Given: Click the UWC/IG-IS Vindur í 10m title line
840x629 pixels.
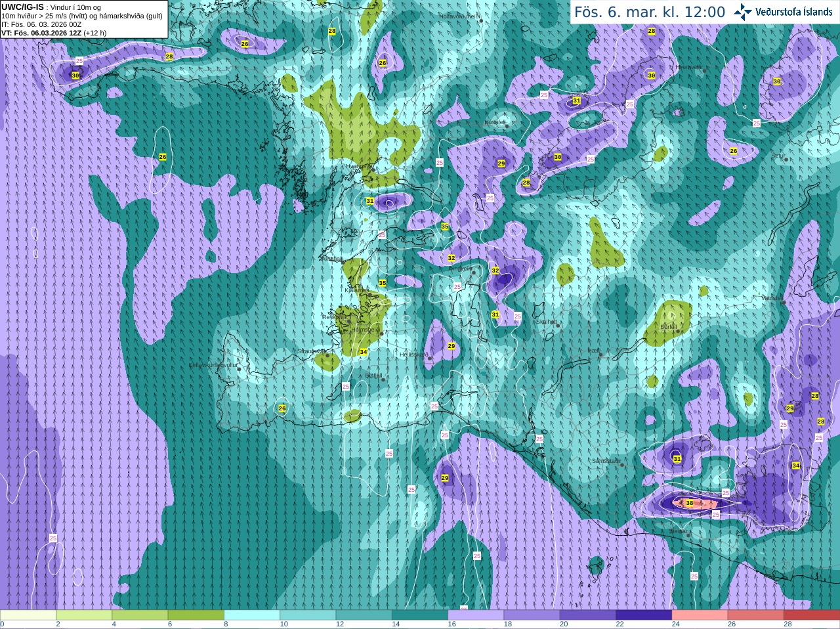Looking at the screenshot, I should 51,7.
